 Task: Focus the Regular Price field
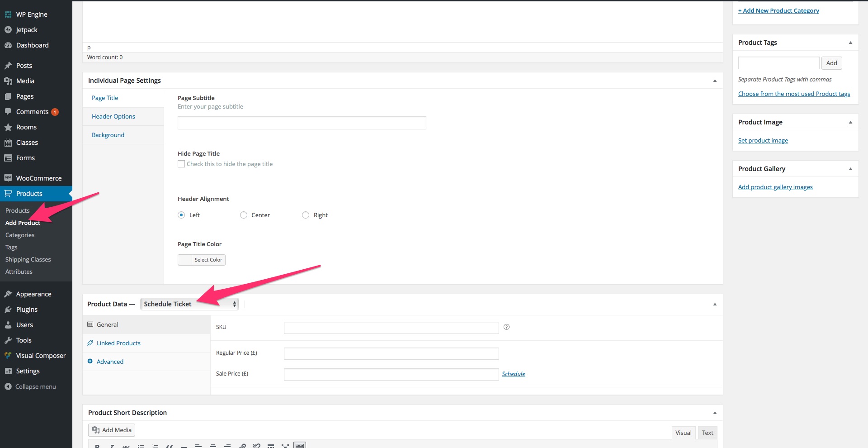tap(391, 353)
